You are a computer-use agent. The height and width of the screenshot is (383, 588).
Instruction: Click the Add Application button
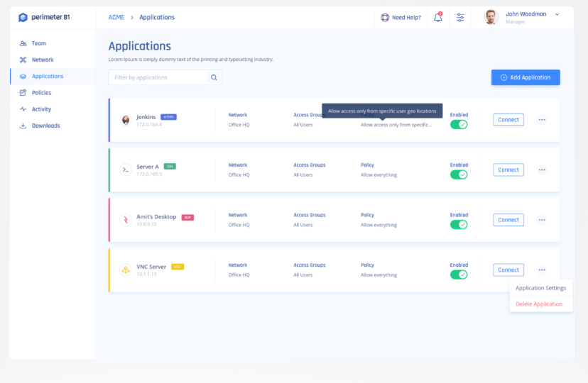(526, 77)
